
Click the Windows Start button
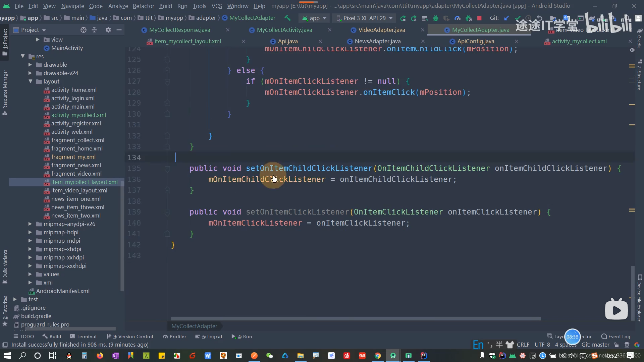coord(7,356)
